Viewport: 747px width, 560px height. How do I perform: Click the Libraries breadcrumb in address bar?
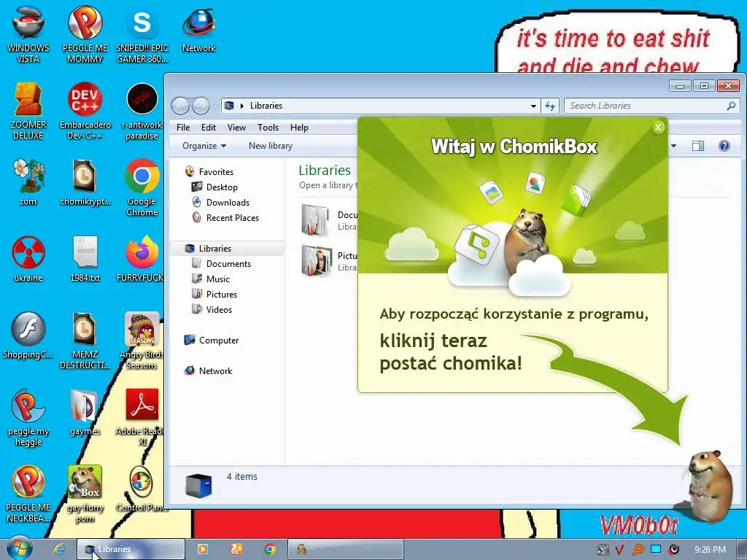(266, 106)
